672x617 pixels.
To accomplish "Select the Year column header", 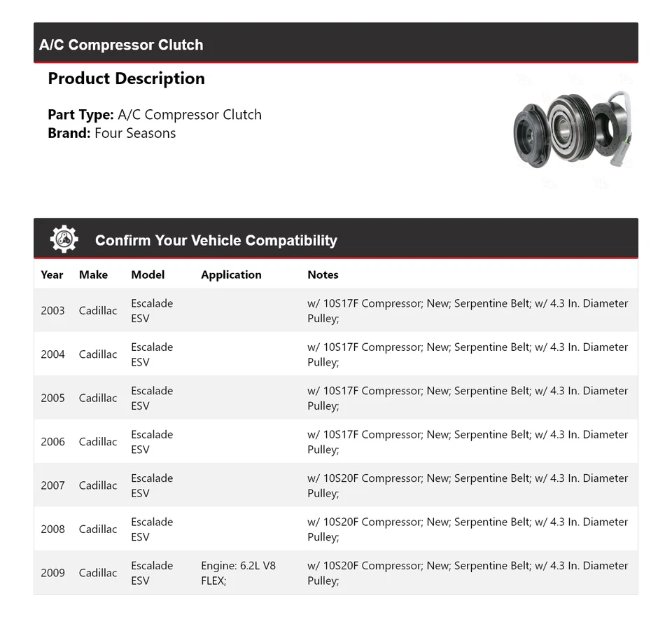I will pos(52,275).
